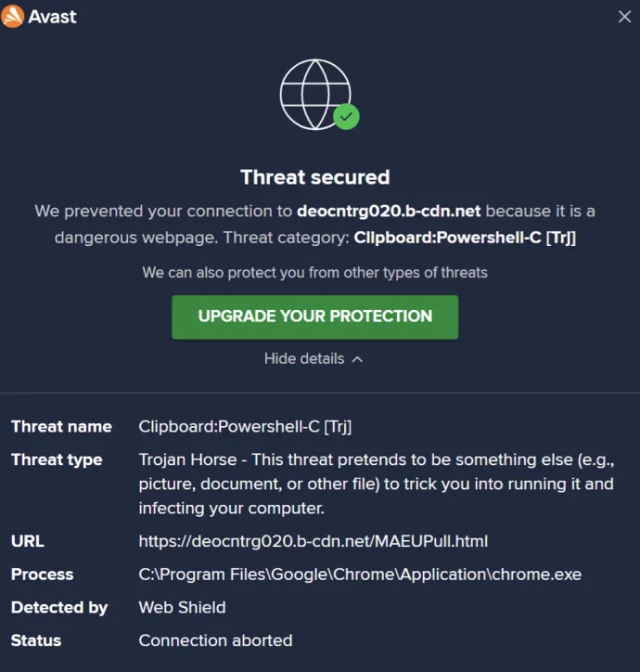Click the Connection aborted status value

point(215,640)
